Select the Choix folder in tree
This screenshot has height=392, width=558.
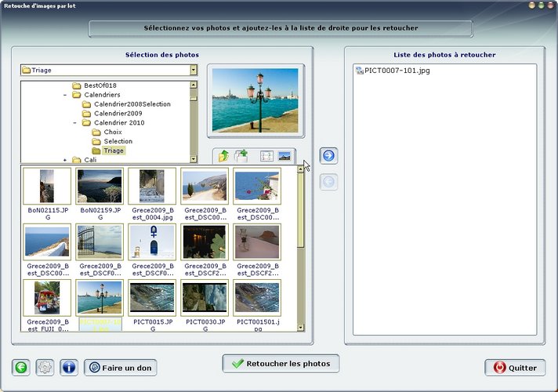(x=113, y=132)
